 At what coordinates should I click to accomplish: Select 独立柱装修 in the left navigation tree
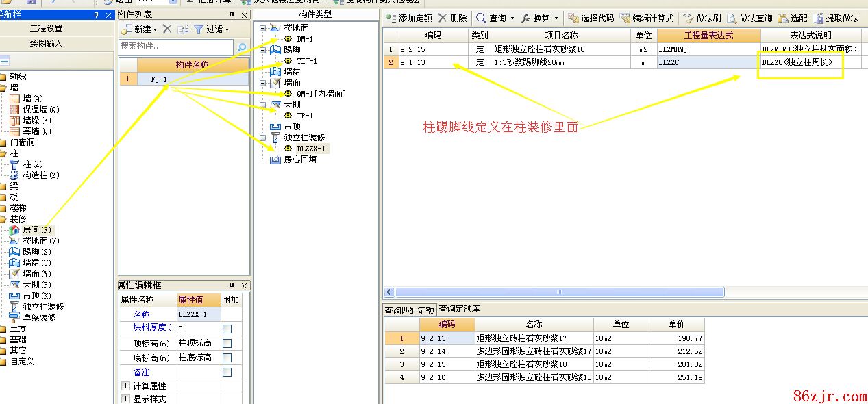point(42,307)
